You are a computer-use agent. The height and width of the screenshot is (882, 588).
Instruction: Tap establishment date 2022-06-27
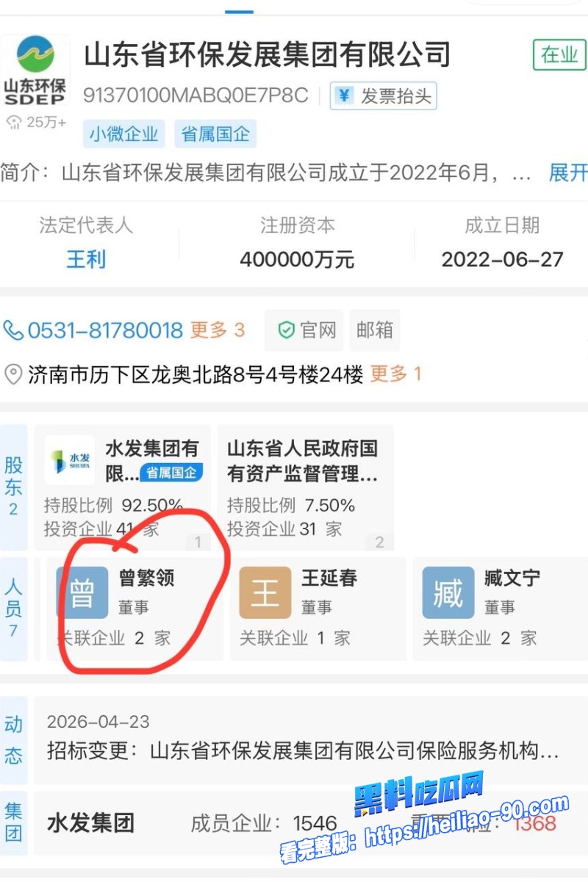502,259
